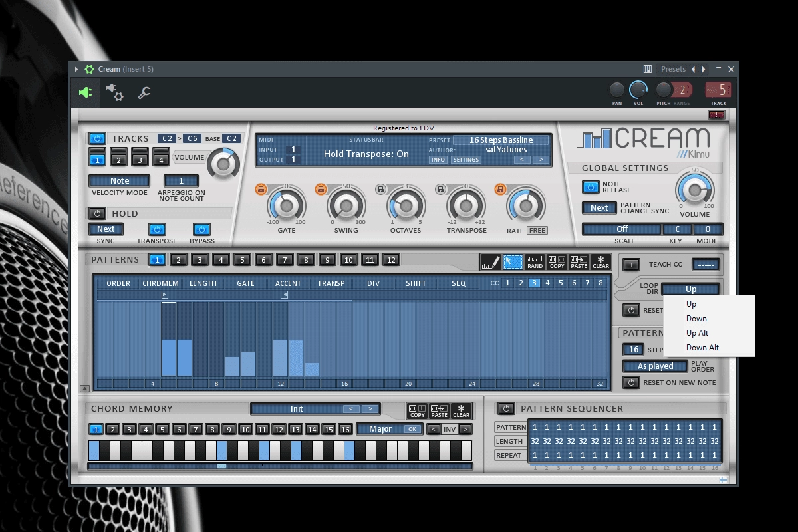Toggle the Hold power button
The width and height of the screenshot is (798, 532).
[97, 213]
